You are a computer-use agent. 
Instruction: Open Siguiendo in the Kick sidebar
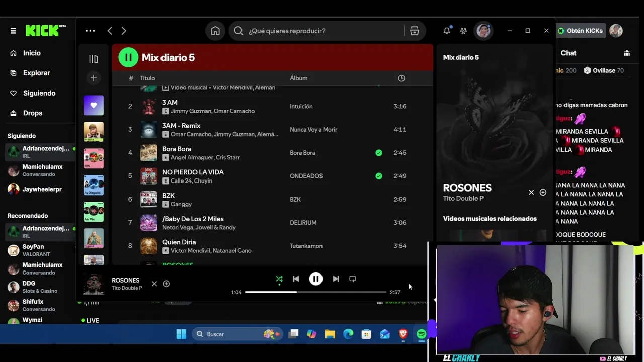tap(39, 93)
